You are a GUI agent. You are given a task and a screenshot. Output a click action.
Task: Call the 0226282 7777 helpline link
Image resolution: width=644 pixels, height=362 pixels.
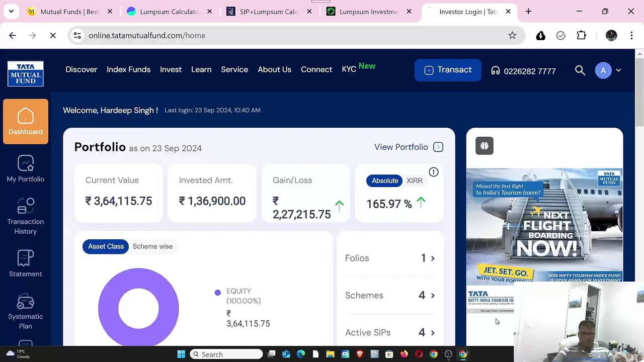(x=523, y=71)
